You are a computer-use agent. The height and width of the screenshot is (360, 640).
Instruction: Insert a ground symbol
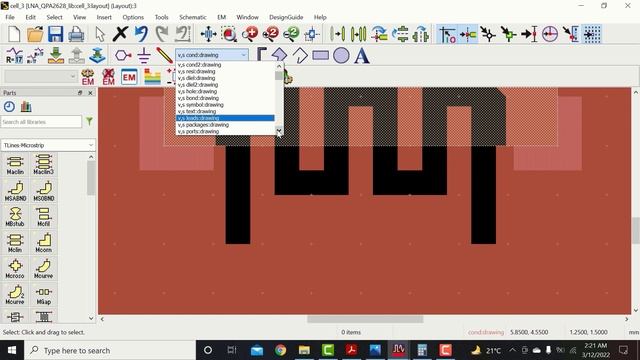point(144,56)
